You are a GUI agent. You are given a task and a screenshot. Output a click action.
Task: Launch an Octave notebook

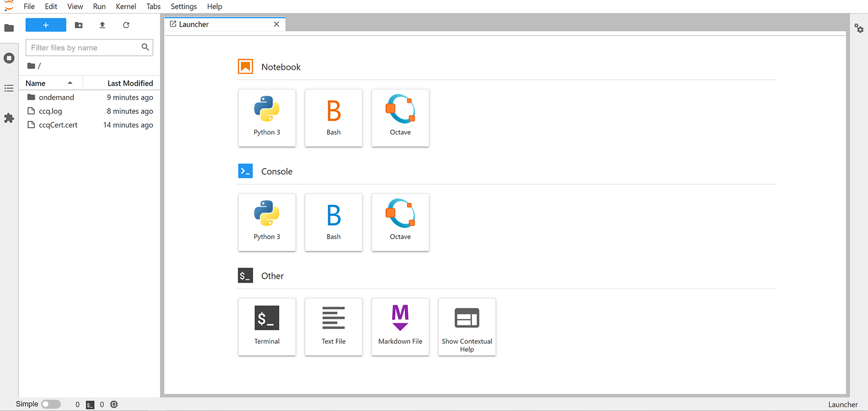pyautogui.click(x=400, y=118)
